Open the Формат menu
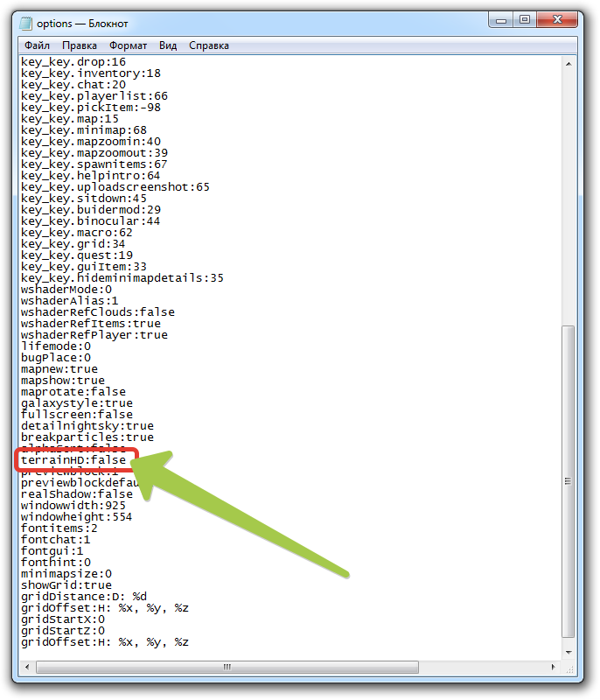The height and width of the screenshot is (700, 600). [128, 45]
